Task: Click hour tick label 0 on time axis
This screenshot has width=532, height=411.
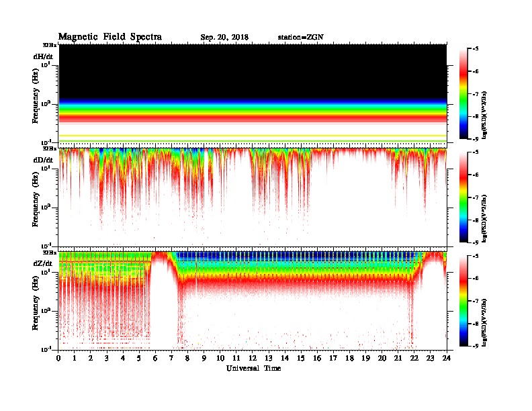Action: (x=58, y=358)
